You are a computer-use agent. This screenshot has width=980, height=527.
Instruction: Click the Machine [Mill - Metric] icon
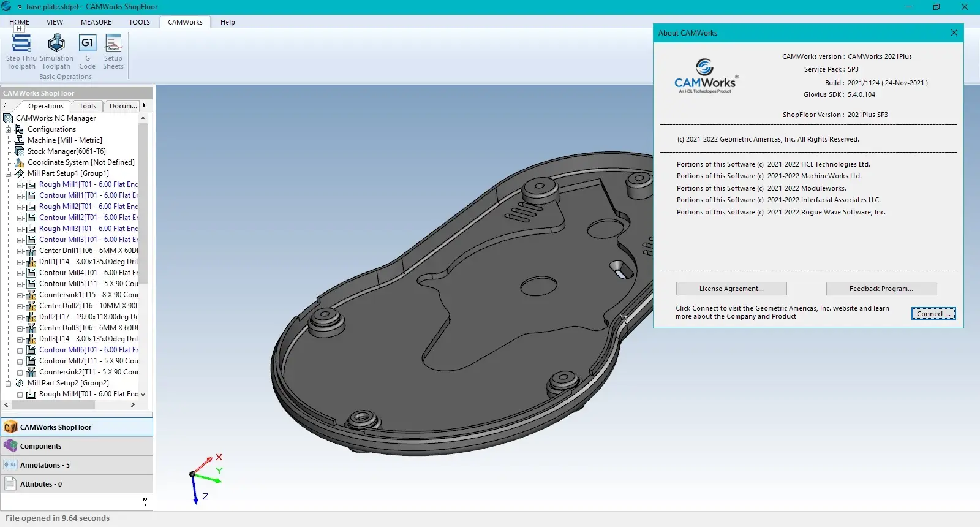coord(20,140)
